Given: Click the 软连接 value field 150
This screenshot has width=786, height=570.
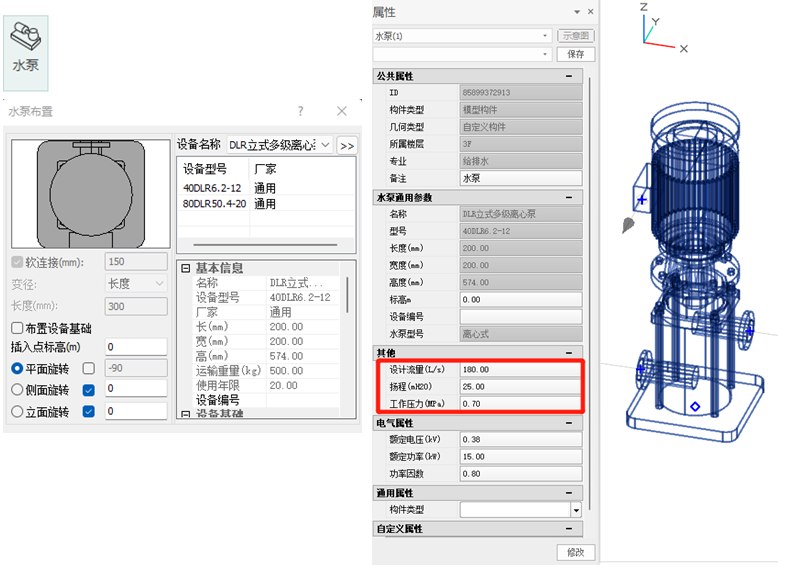Looking at the screenshot, I should point(136,262).
